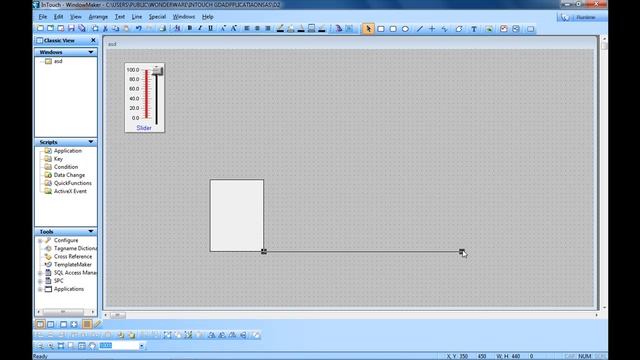The height and width of the screenshot is (360, 640).
Task: Select the Historical Trend tool
Action: 516,29
